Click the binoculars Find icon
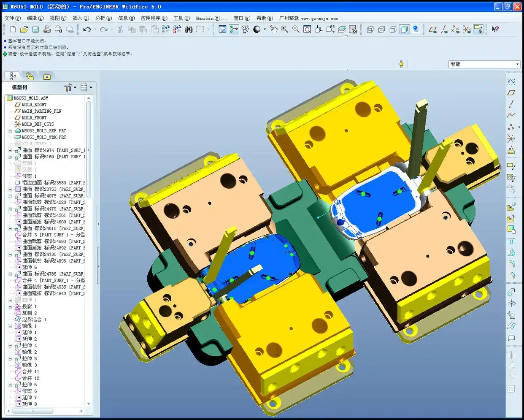The image size is (524, 420). click(x=189, y=29)
